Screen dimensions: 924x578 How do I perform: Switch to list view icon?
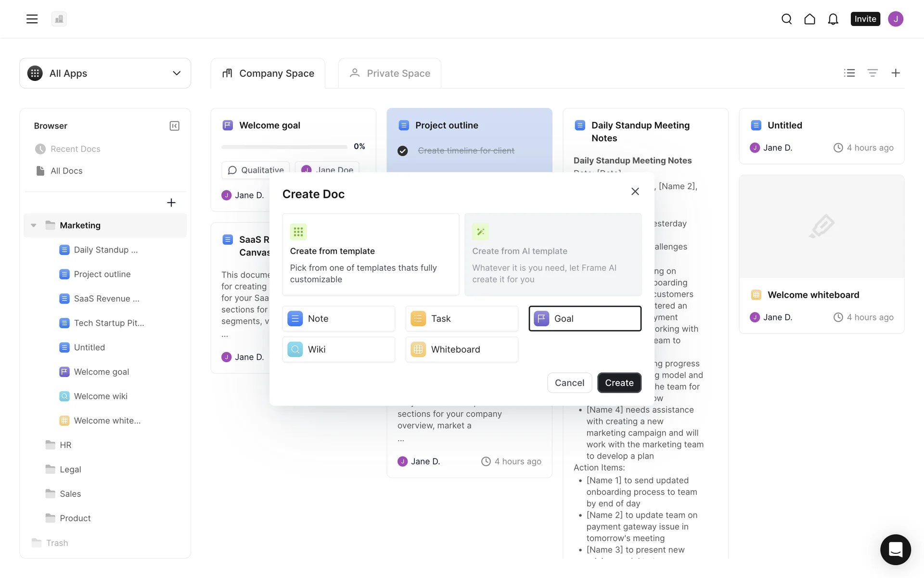849,73
